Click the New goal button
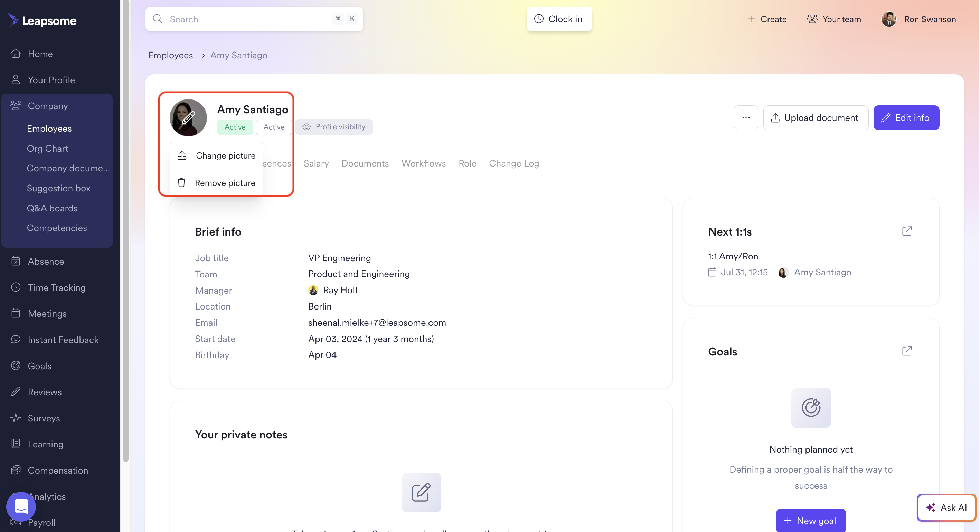This screenshot has height=532, width=980. pyautogui.click(x=811, y=520)
